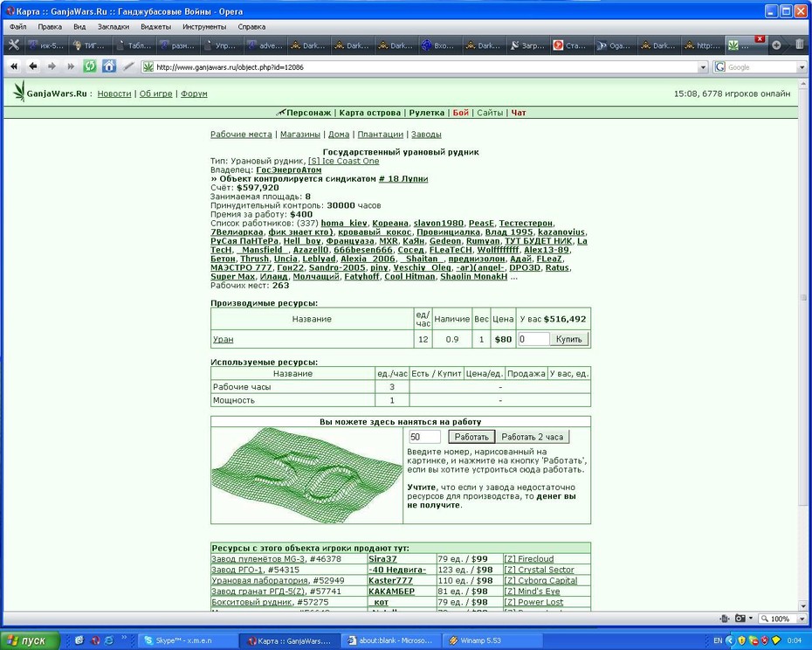812x650 pixels.
Task: Reload the page with green refresh icon
Action: pyautogui.click(x=90, y=66)
